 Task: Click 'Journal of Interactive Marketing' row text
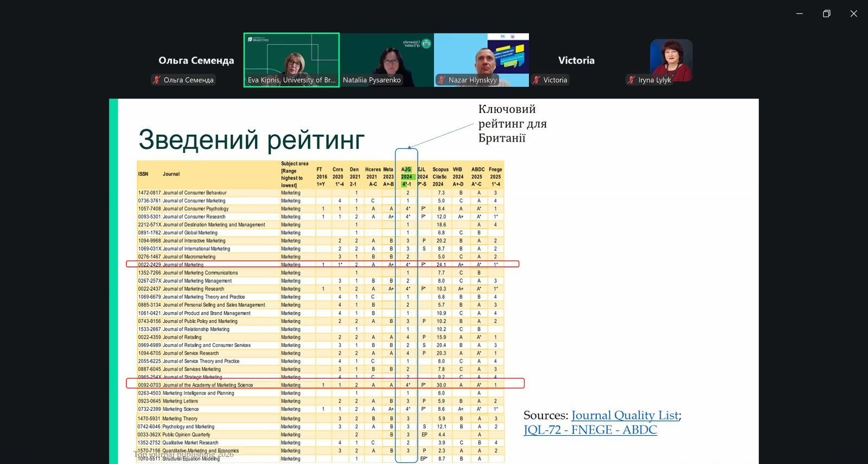[x=194, y=241]
